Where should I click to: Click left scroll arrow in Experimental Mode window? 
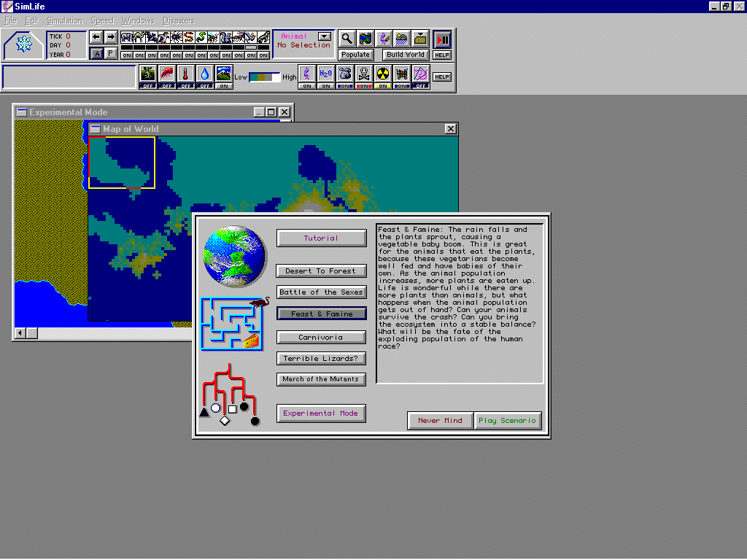(x=20, y=333)
